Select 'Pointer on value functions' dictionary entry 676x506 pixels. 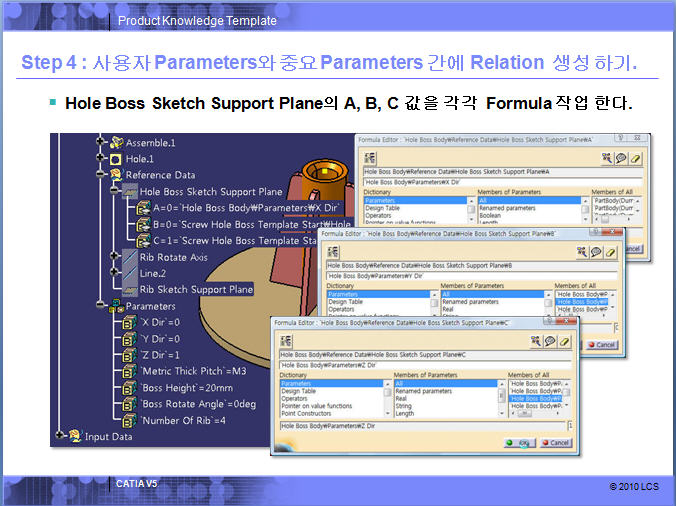click(x=316, y=406)
